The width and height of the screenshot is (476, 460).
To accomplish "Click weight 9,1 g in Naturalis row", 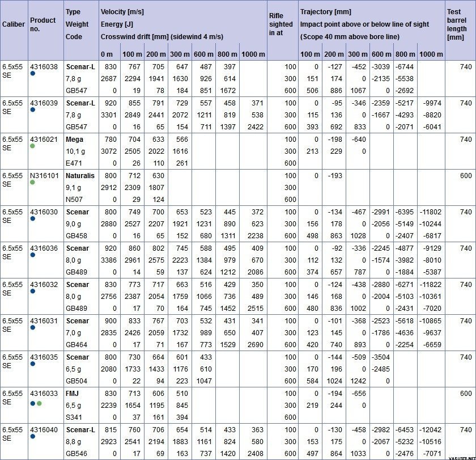I will pos(74,188).
